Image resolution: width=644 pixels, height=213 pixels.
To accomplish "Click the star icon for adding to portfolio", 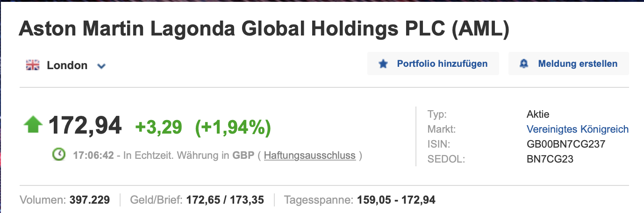I will (383, 64).
